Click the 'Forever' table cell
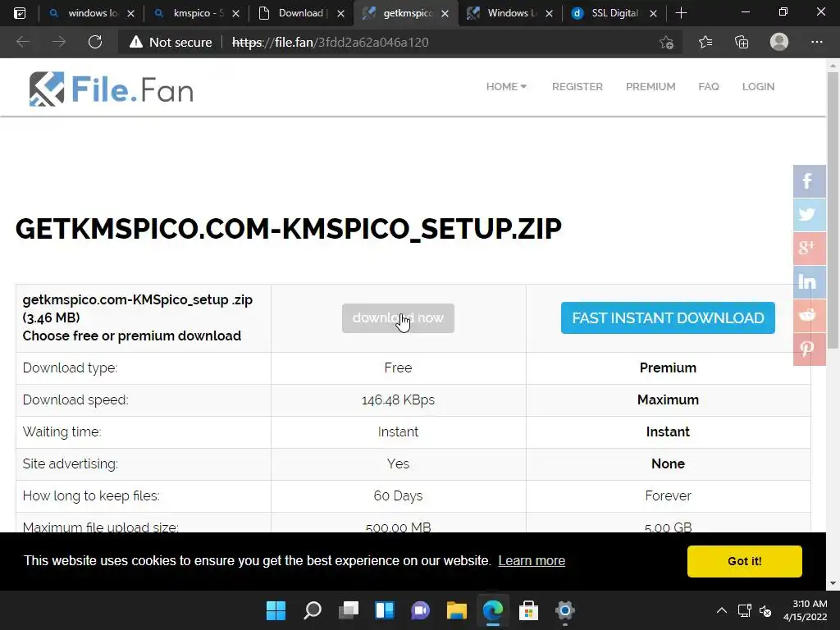The width and height of the screenshot is (840, 630). pos(668,495)
